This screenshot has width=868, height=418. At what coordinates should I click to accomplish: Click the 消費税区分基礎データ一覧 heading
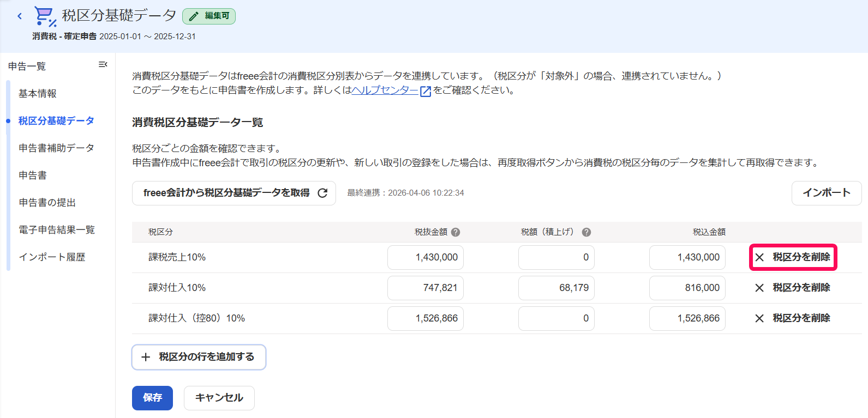tap(197, 123)
